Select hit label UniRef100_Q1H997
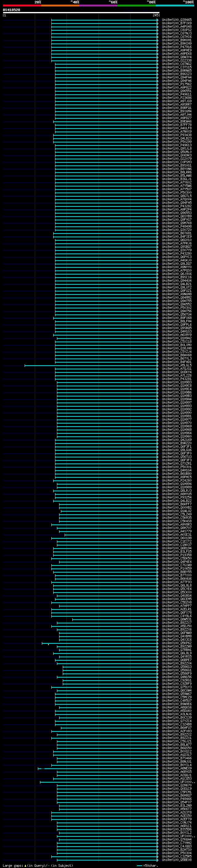Viewport: 197px width, 868px height. (177, 403)
